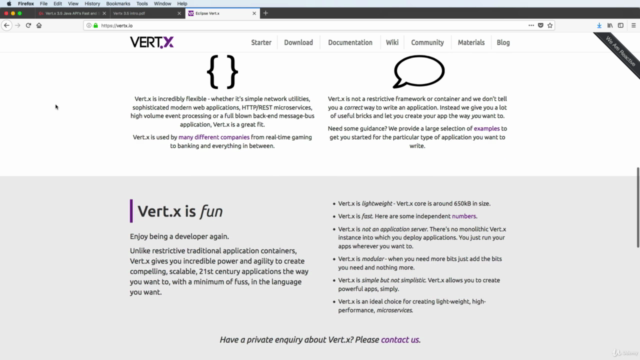Open Firefox hamburger menu
Viewport: 640px width, 360px height.
click(x=633, y=25)
